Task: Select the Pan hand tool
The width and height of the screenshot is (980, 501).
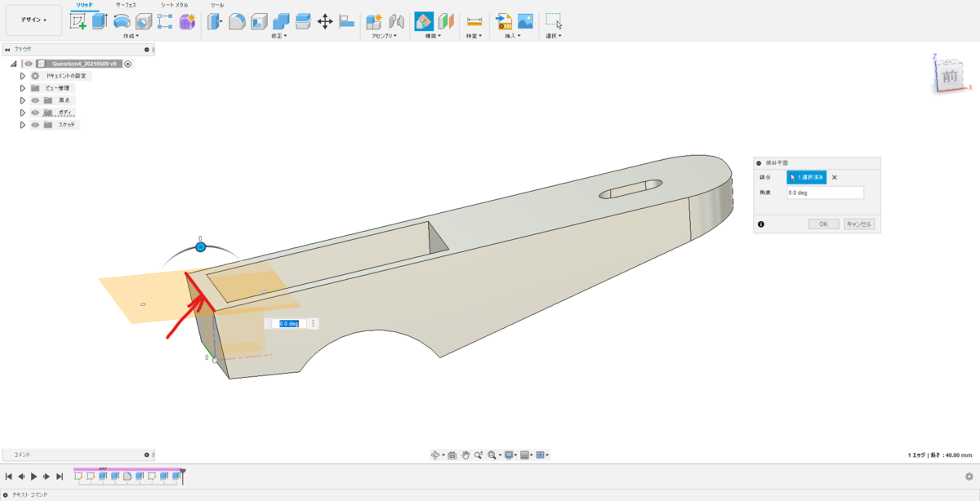Action: [465, 454]
